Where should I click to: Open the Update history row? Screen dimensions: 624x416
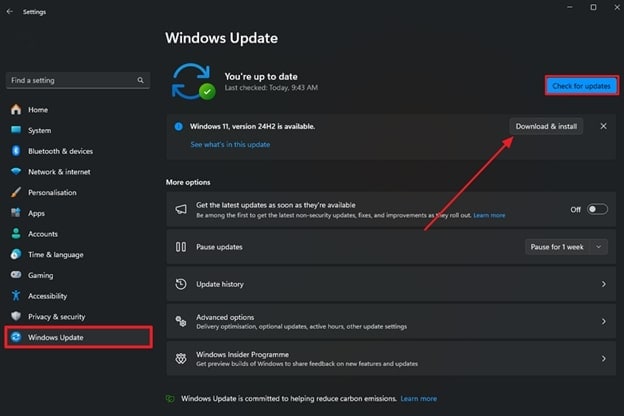click(391, 284)
